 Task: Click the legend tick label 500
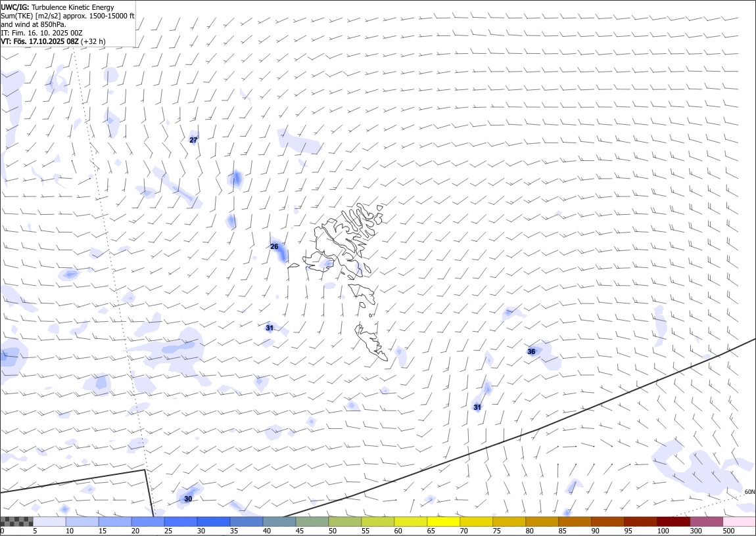pos(728,531)
